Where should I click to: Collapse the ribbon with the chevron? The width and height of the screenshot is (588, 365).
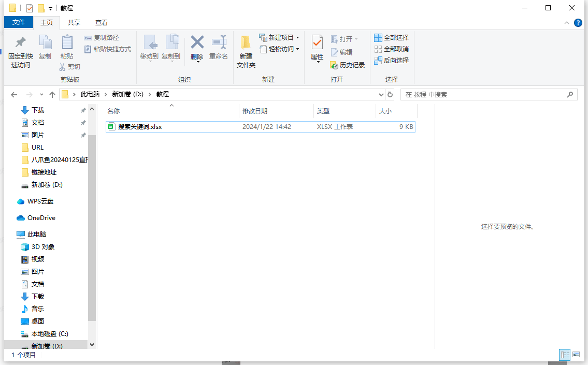coord(566,23)
